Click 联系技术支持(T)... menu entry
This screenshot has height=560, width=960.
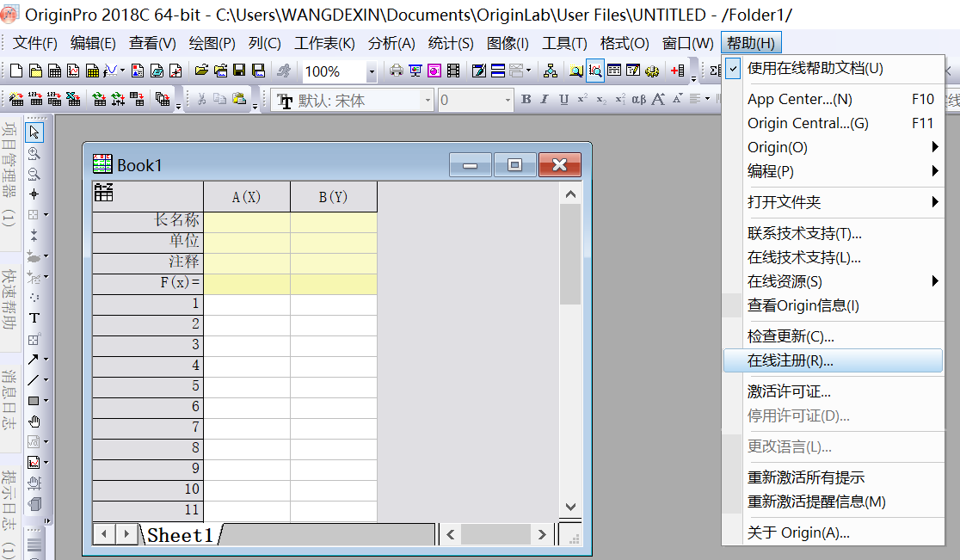click(833, 233)
